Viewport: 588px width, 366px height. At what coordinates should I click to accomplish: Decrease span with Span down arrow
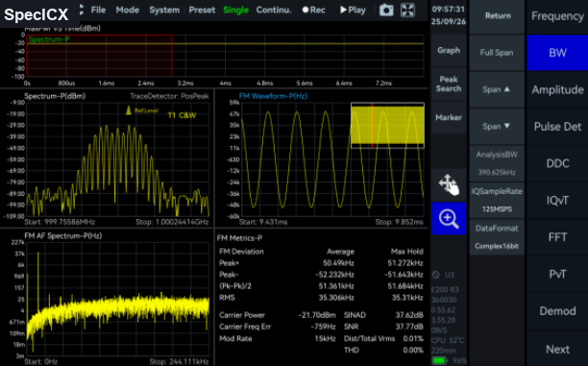pos(498,127)
